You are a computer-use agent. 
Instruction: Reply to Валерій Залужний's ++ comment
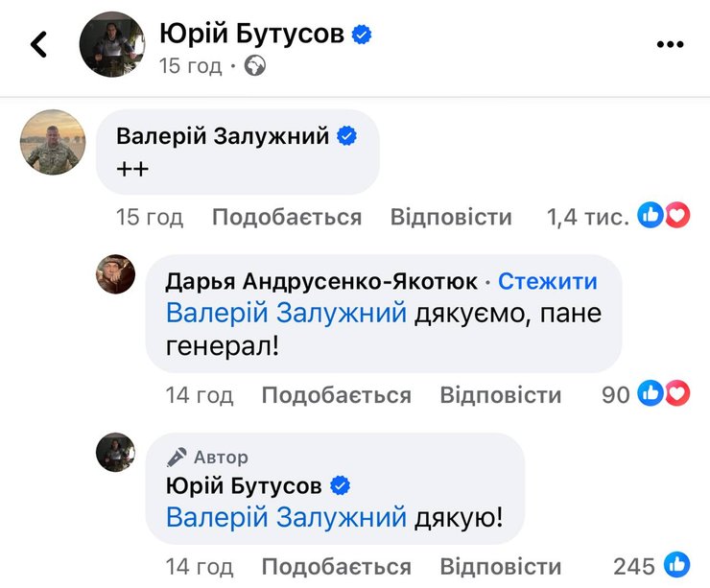(x=451, y=218)
